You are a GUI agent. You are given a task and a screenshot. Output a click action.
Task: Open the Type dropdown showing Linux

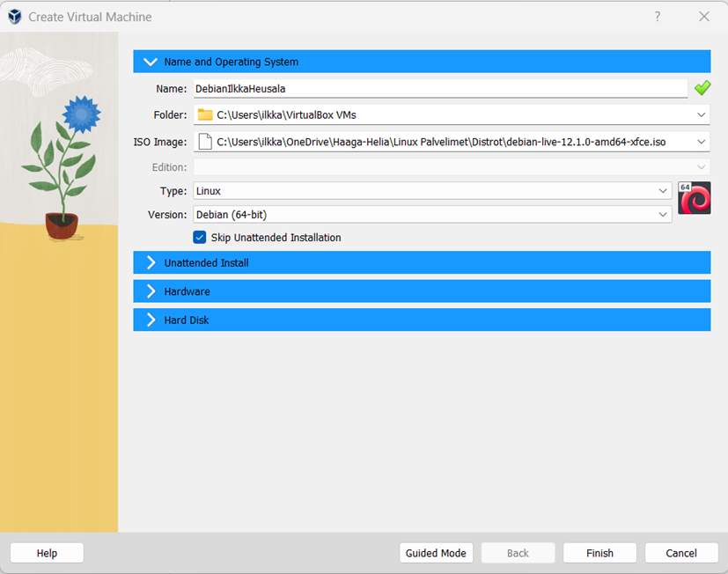(x=663, y=191)
